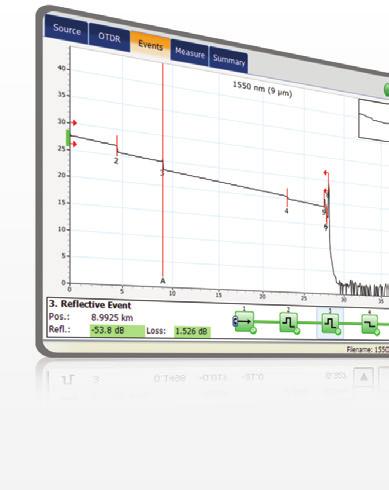
Task: Select highlighted event 3 reflective icon
Action: click(330, 323)
